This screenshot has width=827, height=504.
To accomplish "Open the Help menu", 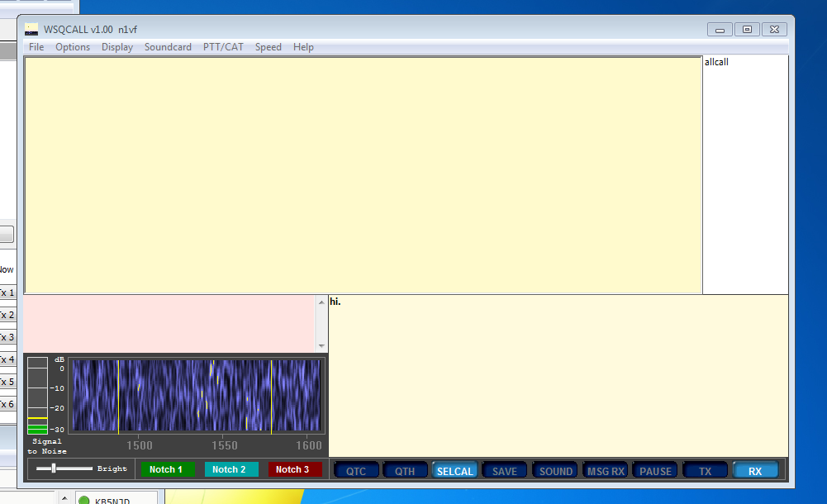I will click(303, 47).
